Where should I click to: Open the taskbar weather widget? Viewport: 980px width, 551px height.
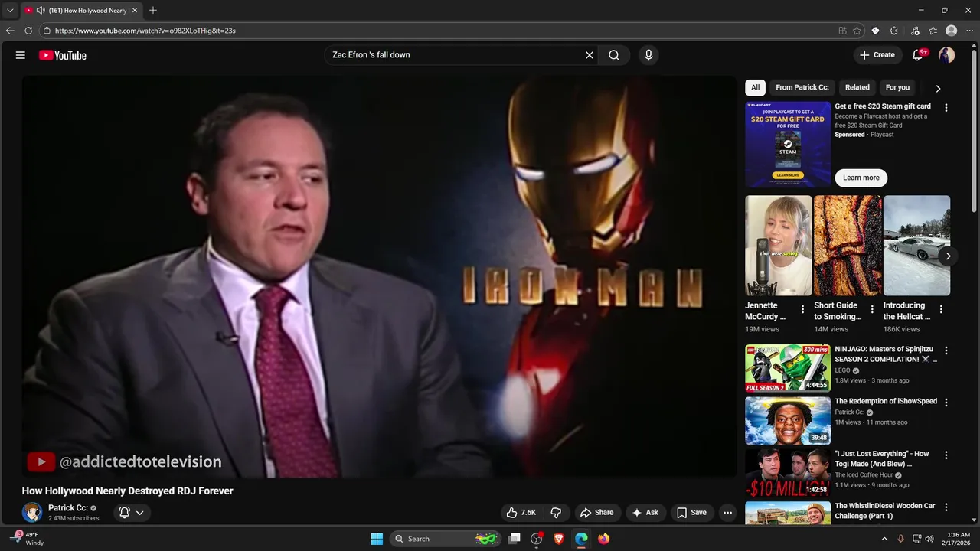coord(28,539)
